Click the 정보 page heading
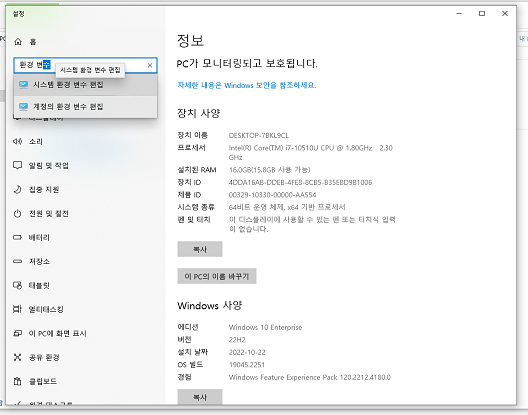 (x=190, y=40)
